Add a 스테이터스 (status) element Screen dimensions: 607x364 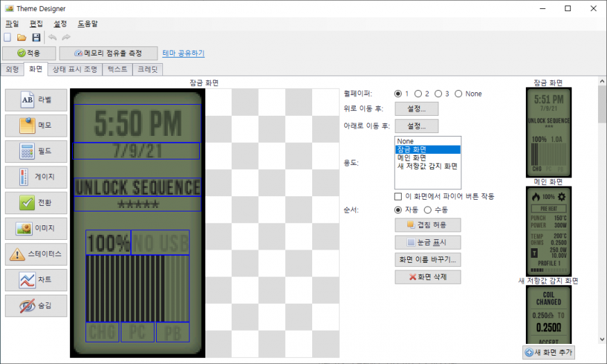pos(36,254)
